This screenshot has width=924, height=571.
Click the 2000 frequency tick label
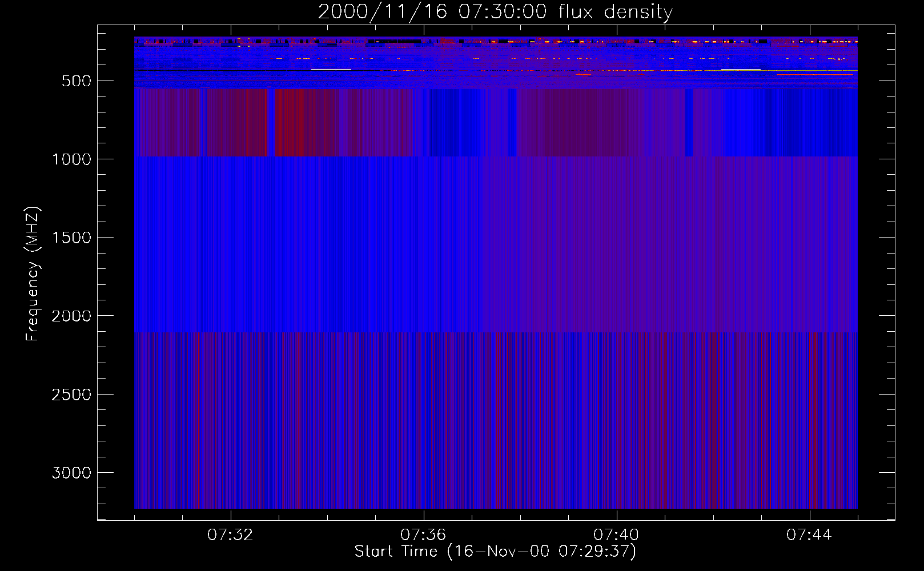point(71,316)
